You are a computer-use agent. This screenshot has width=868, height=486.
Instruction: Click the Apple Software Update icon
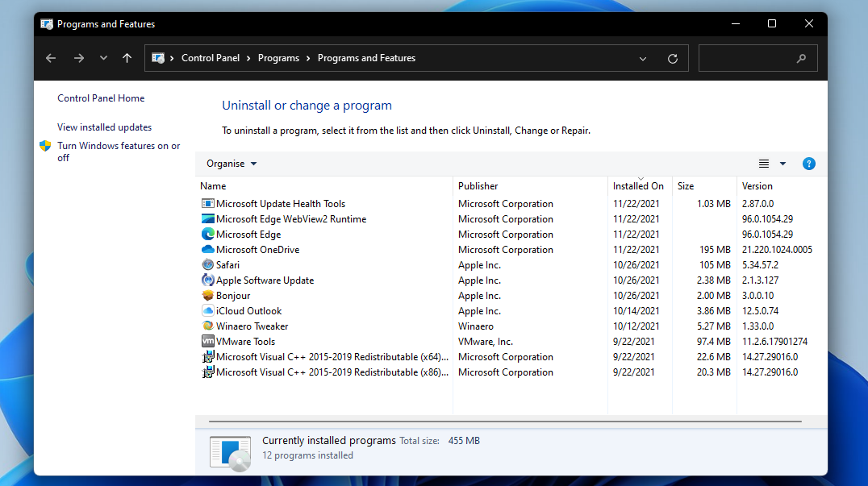click(207, 280)
